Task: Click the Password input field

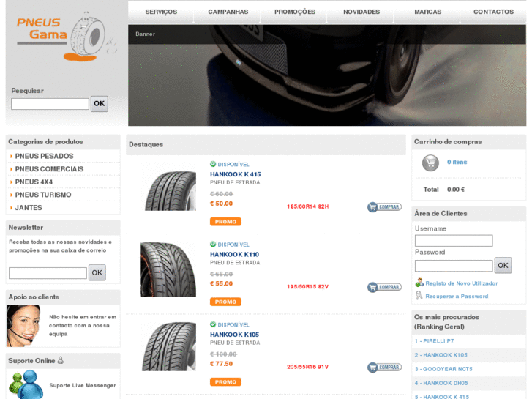Action: [x=454, y=266]
